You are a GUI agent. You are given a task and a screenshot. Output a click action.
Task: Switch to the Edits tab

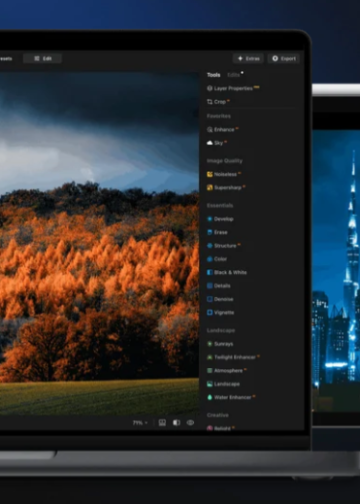pos(234,75)
